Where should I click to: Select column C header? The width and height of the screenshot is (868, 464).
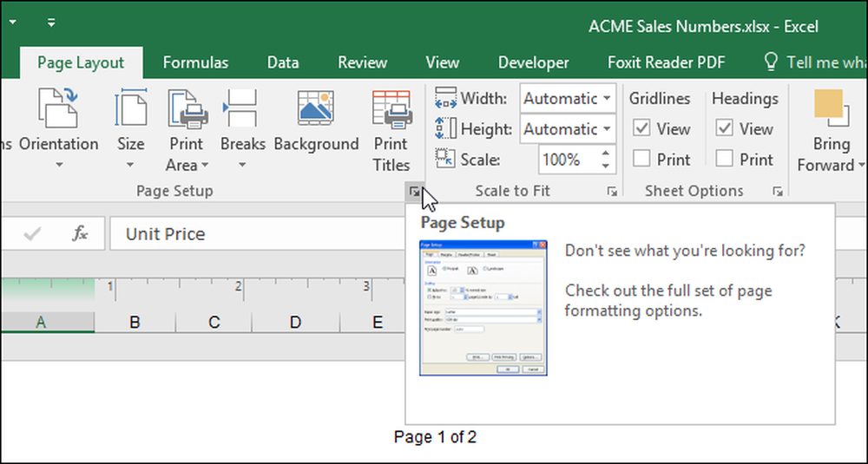point(214,323)
